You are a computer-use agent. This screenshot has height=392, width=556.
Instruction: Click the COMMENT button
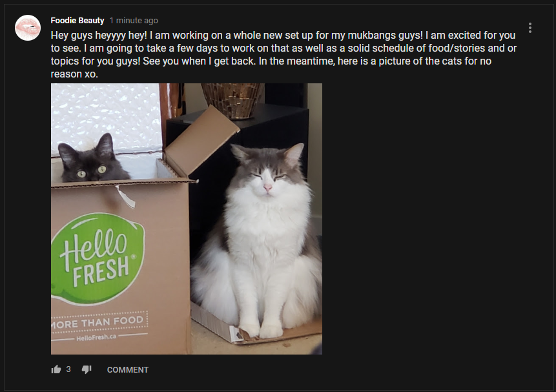coord(128,369)
